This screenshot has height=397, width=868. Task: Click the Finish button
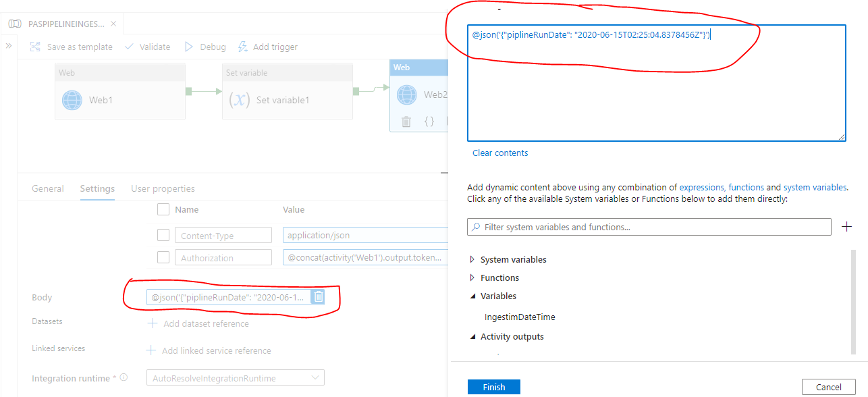493,386
